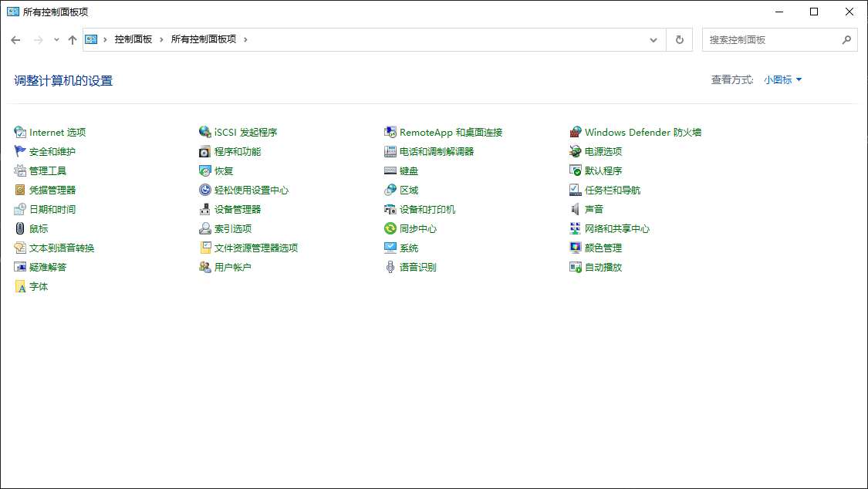Screen dimensions: 868x489
Task: Open the address bar history dropdown arrow
Action: click(x=654, y=40)
